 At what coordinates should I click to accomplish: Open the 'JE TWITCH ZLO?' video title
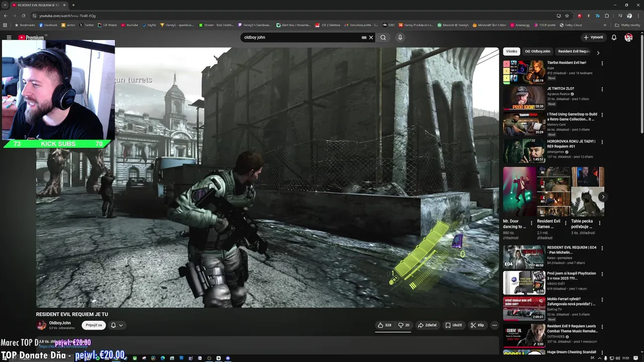coord(560,88)
